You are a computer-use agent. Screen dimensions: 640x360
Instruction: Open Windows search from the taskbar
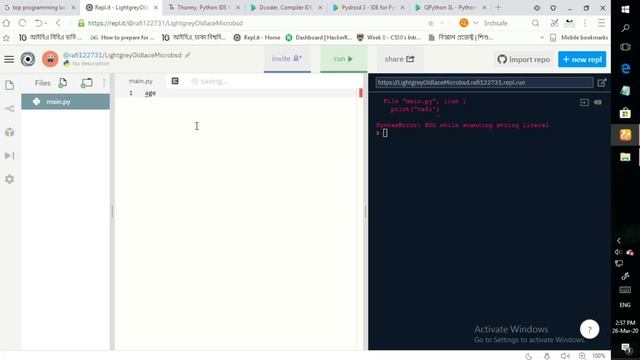[625, 28]
